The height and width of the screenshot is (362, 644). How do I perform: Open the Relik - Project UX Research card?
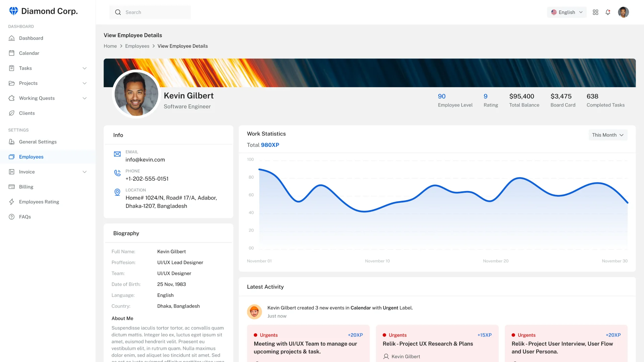437,344
